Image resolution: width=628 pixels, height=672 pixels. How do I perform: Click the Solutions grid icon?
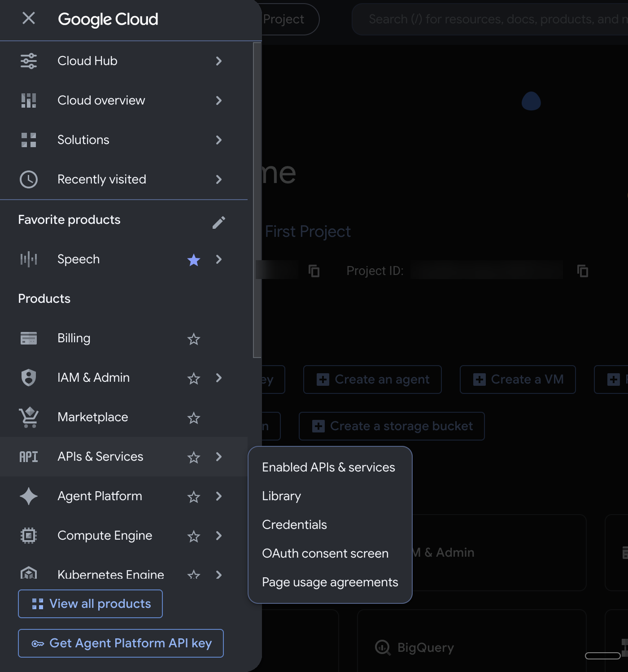pyautogui.click(x=29, y=140)
